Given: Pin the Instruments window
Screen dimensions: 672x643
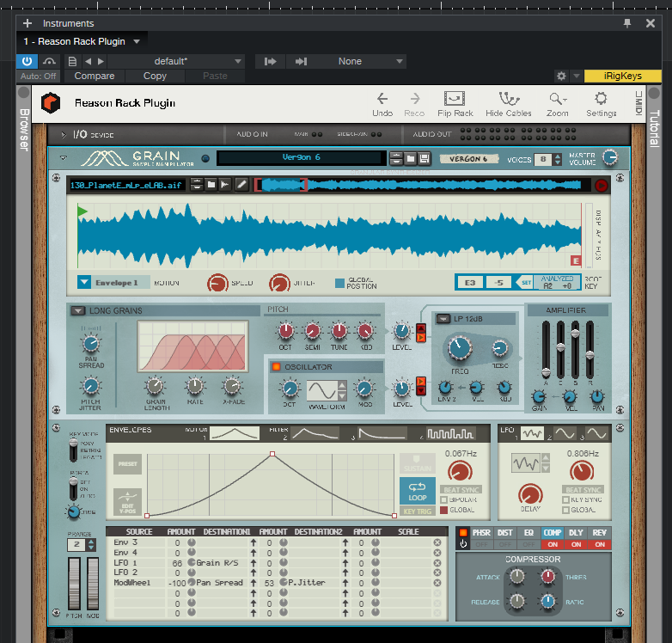Looking at the screenshot, I should tap(627, 23).
